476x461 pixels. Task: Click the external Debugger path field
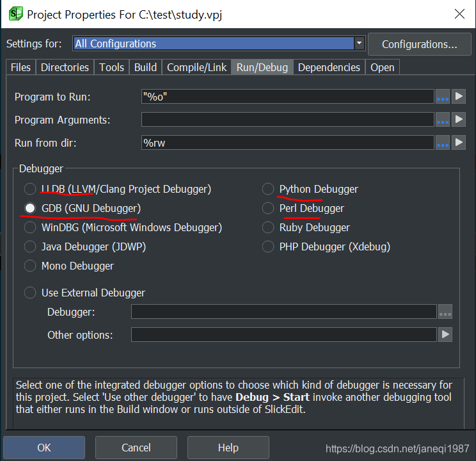284,312
